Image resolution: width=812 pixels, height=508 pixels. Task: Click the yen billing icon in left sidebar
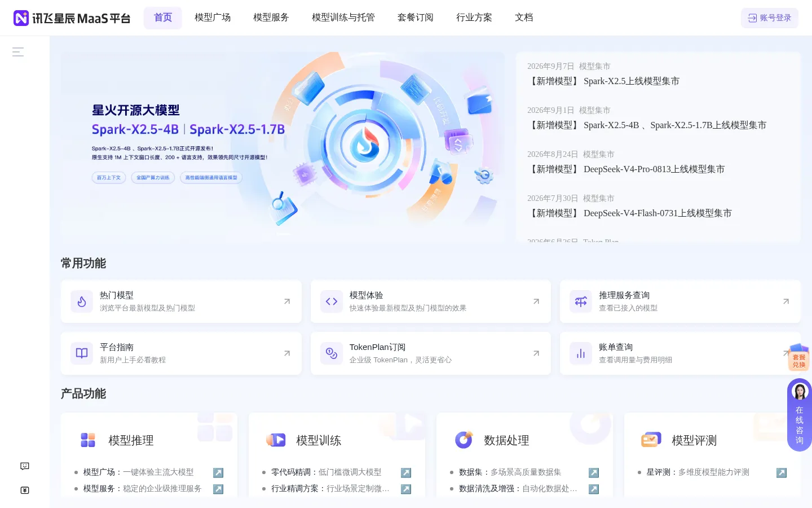25,491
